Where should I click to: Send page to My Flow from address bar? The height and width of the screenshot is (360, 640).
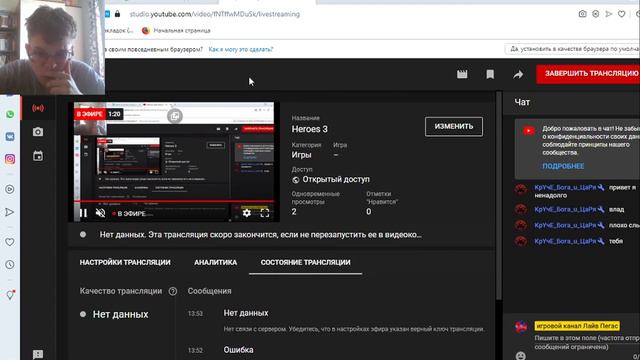coord(609,14)
